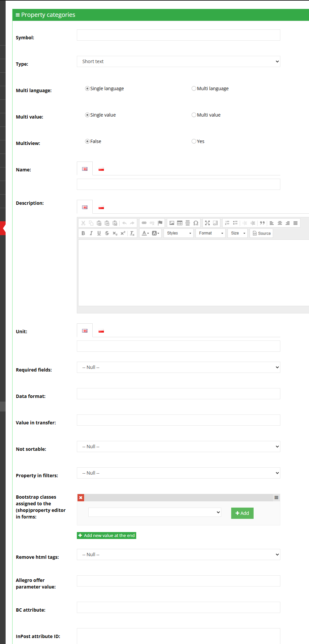309x644 pixels.
Task: Open the Size dropdown in editor
Action: point(238,233)
